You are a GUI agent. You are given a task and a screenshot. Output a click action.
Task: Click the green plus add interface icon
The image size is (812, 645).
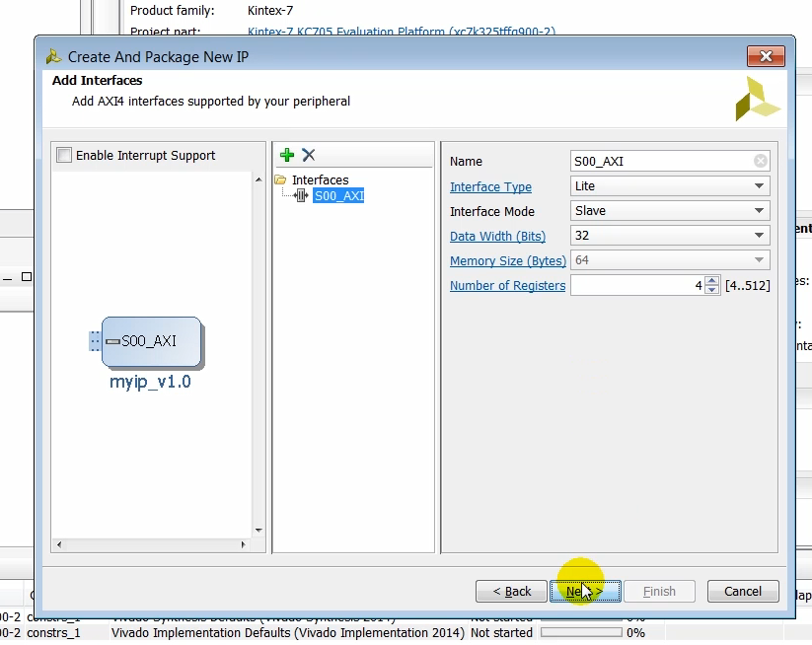pos(287,155)
